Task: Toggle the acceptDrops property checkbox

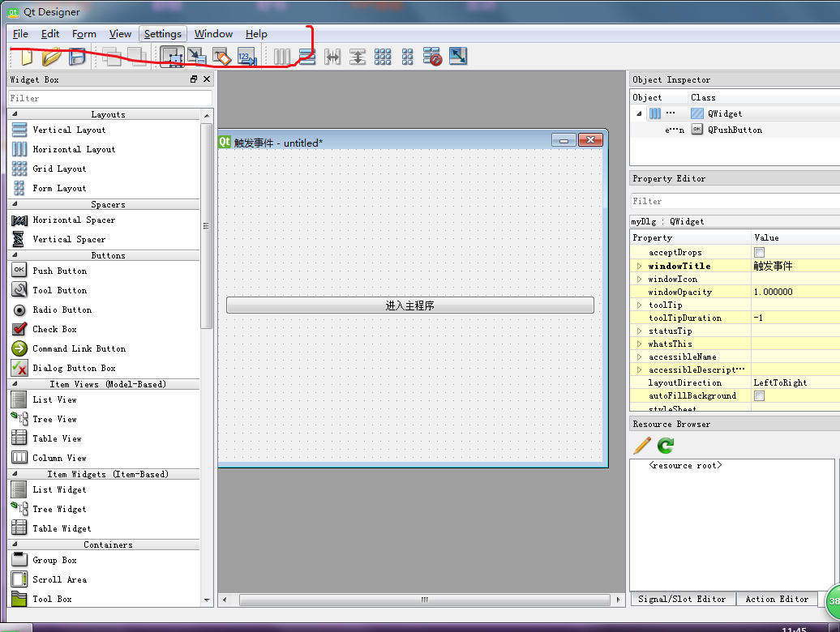Action: [x=760, y=253]
